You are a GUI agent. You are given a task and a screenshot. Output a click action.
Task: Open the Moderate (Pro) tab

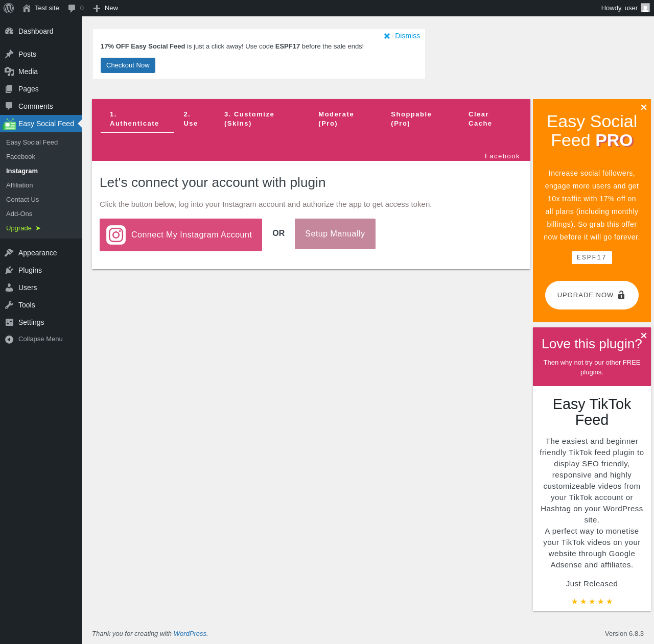pyautogui.click(x=345, y=119)
